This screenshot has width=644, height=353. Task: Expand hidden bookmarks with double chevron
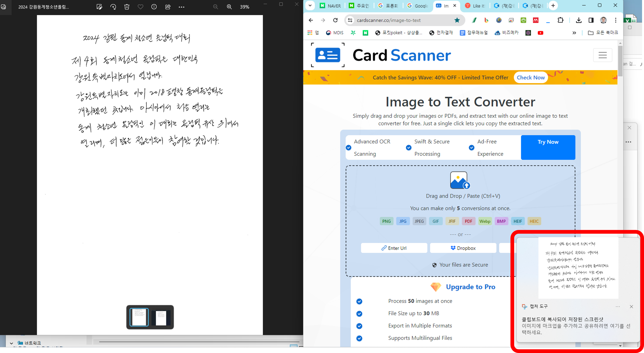tap(574, 33)
